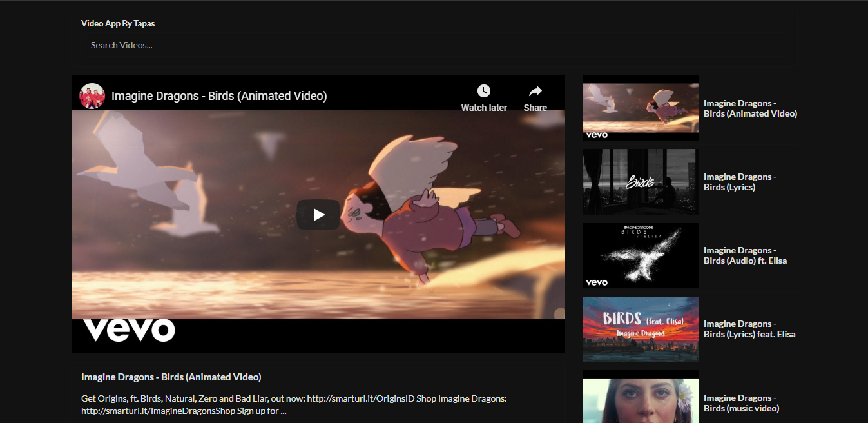Select the black-and-white Birds (Lyrics) thumbnail
The width and height of the screenshot is (868, 423).
pyautogui.click(x=641, y=182)
